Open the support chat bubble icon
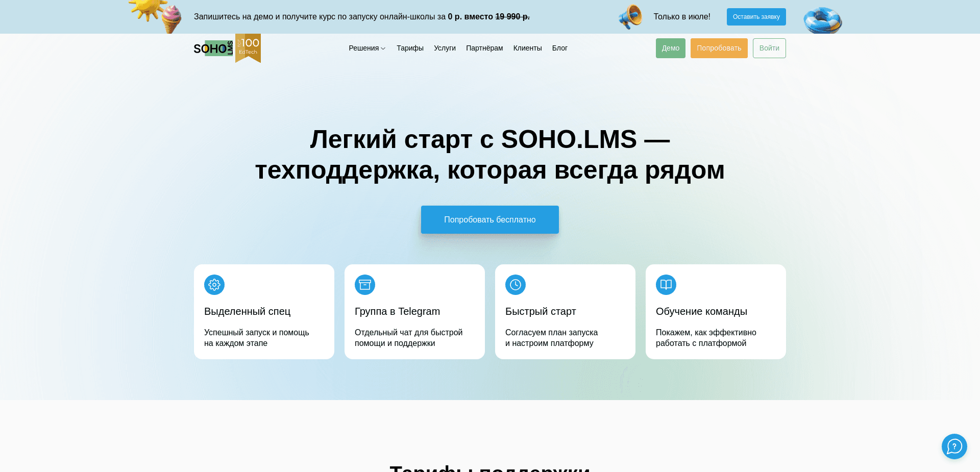This screenshot has height=472, width=980. click(x=954, y=446)
